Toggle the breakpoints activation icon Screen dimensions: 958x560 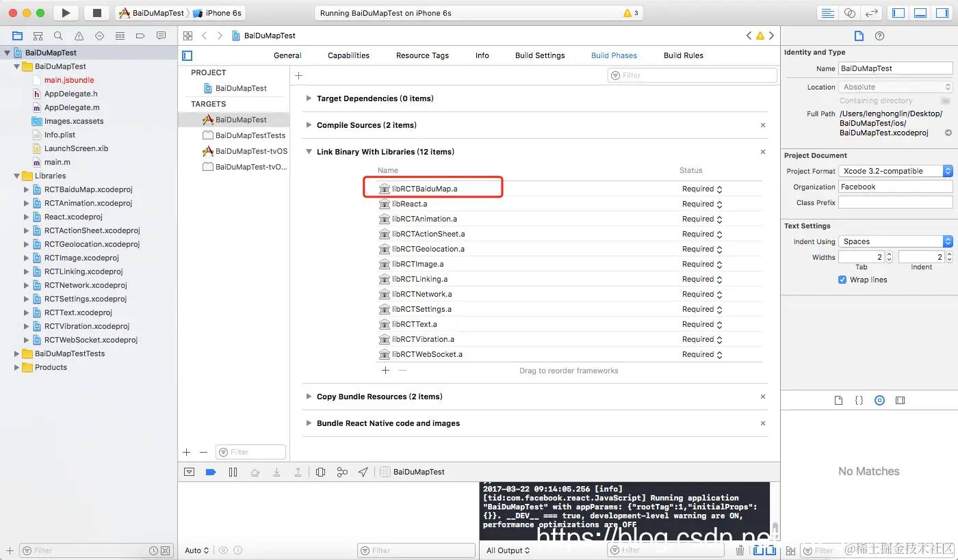tap(211, 472)
